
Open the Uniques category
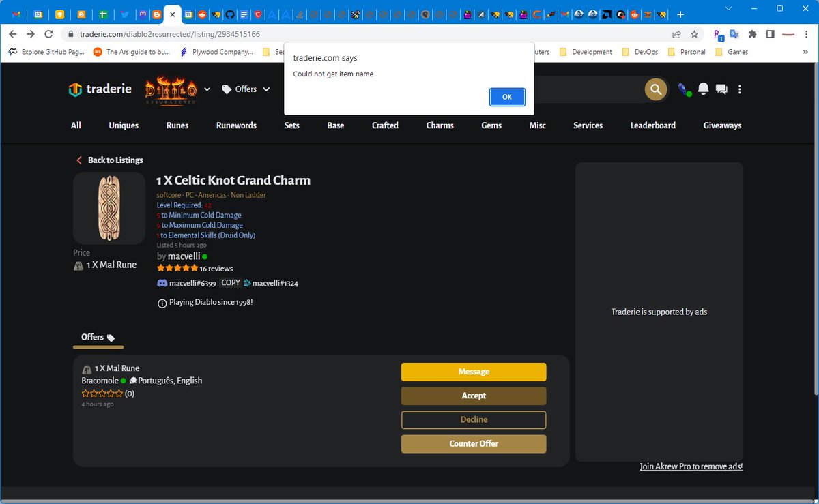[x=124, y=125]
